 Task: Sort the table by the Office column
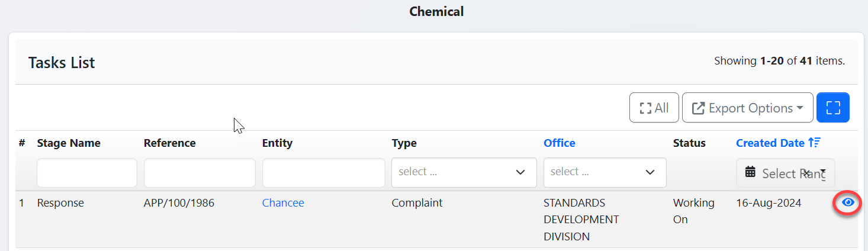[559, 143]
